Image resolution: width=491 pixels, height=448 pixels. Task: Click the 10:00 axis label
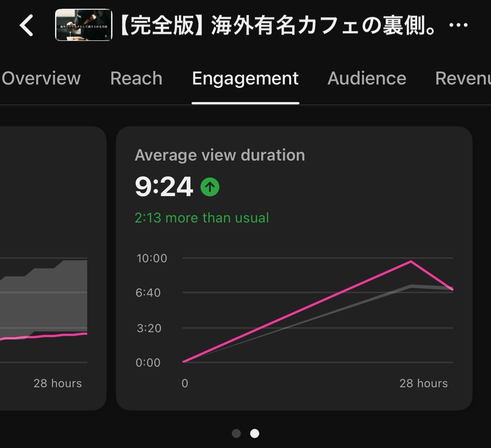152,259
